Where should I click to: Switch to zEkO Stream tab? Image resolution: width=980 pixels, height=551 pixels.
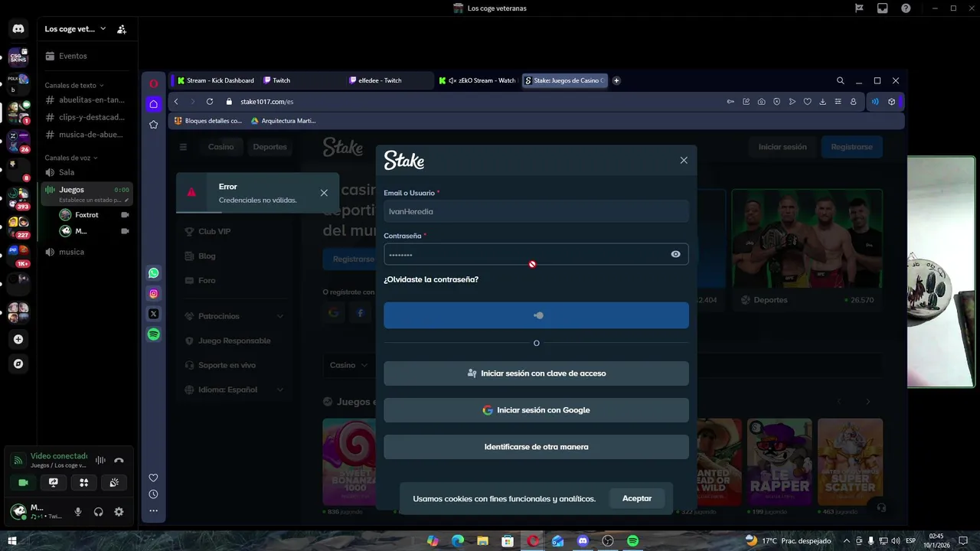(477, 80)
